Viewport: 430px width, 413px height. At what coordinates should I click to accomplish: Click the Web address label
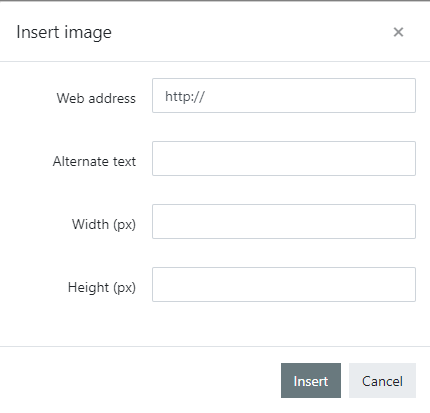tap(96, 98)
